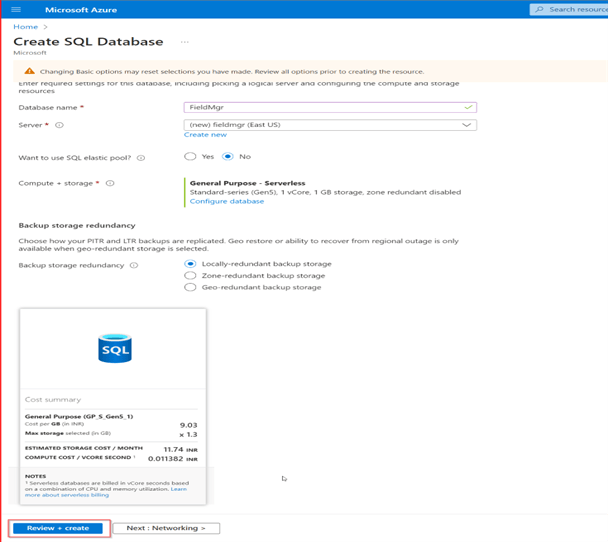Click the blue SQL database icon

coord(115,348)
